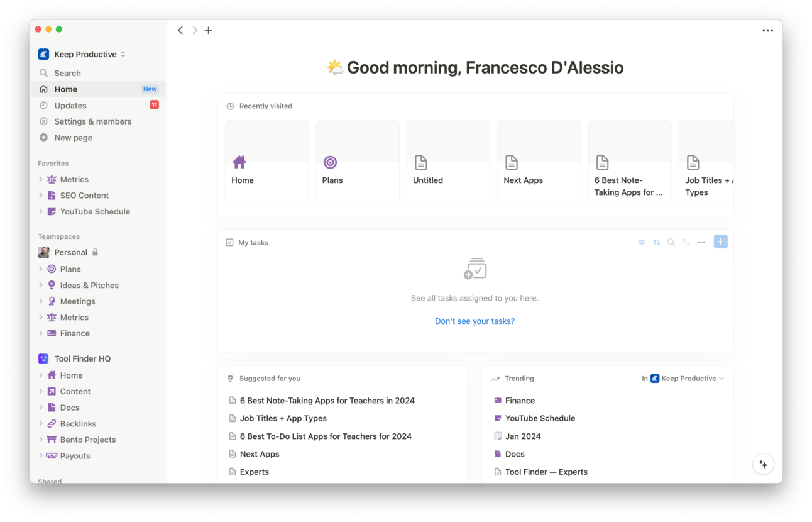The width and height of the screenshot is (812, 522).
Task: Open My tasks more options menu
Action: (701, 242)
